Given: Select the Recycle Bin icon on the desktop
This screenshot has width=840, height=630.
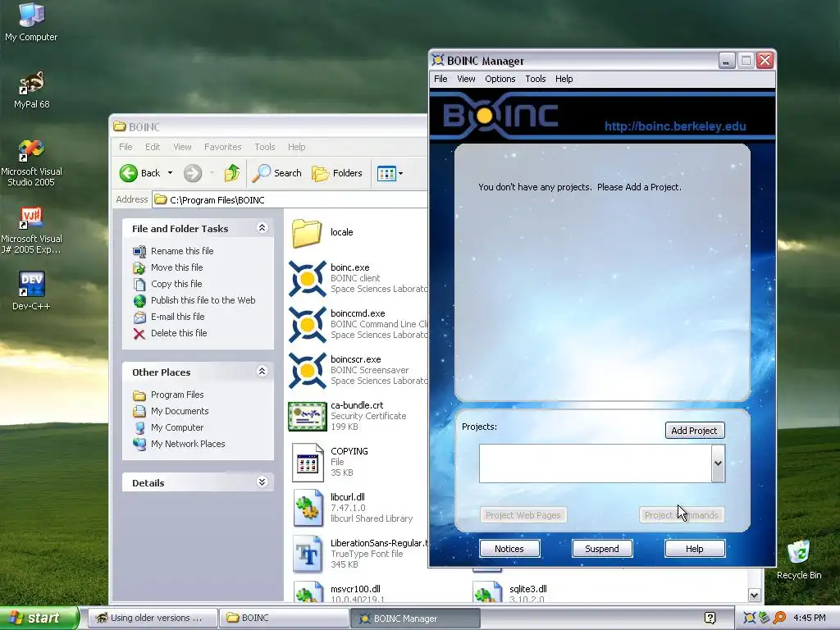Looking at the screenshot, I should click(x=799, y=559).
